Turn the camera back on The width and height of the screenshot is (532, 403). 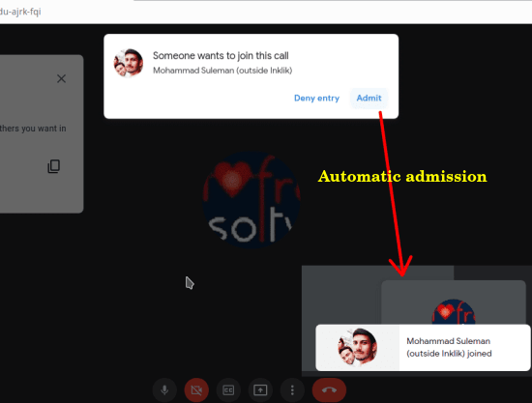(x=196, y=390)
